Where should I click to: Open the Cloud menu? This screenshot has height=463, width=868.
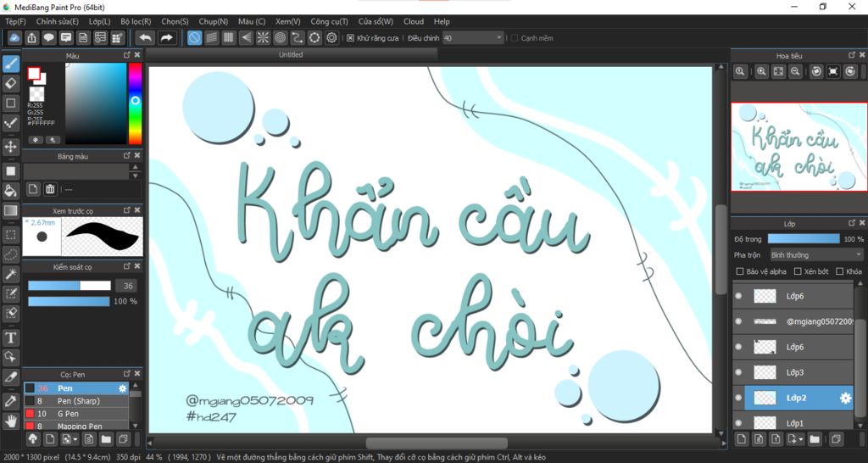coord(414,21)
